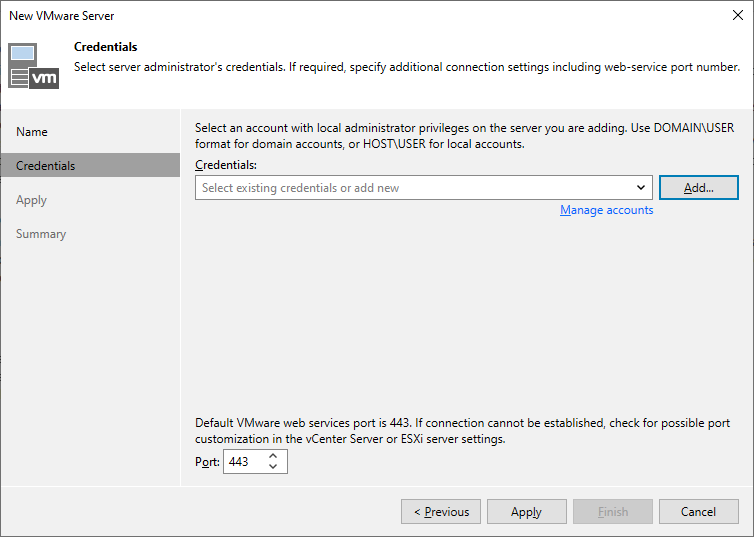
Task: Click the Port label
Action: [x=207, y=462]
